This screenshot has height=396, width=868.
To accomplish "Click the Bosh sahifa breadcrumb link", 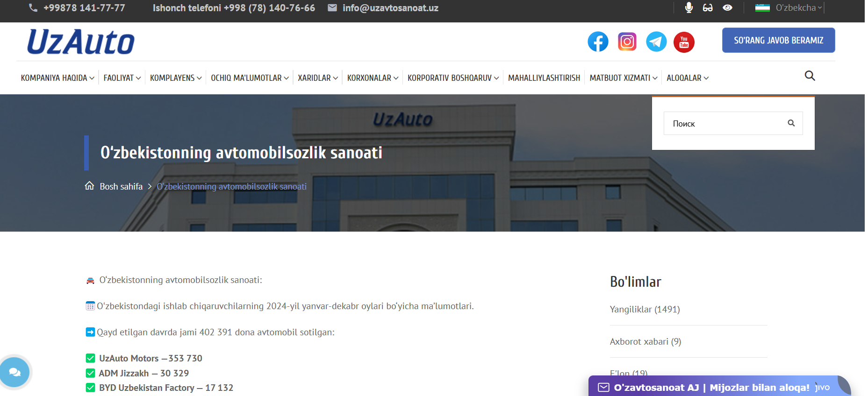I will 121,186.
